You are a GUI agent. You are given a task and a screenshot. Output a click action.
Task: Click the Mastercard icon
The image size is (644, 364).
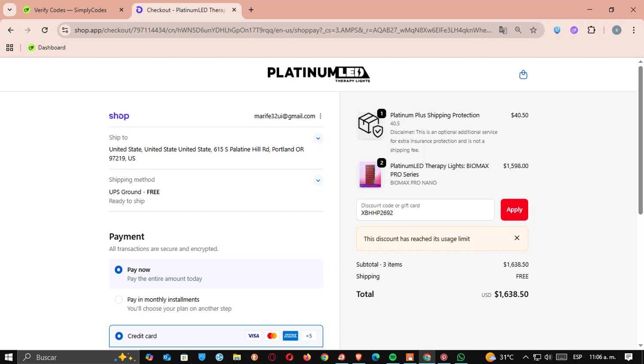pos(272,336)
